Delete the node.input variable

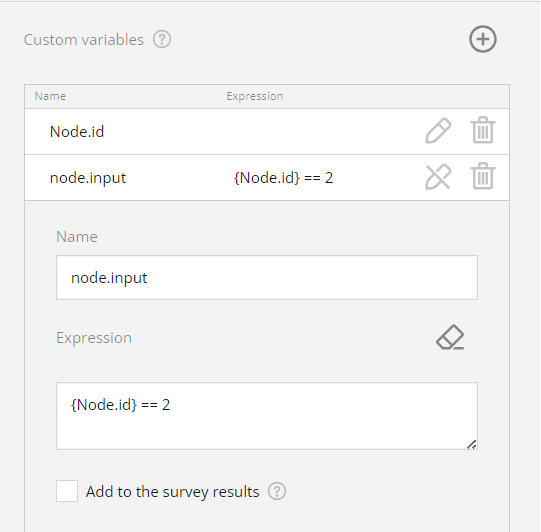coord(483,176)
